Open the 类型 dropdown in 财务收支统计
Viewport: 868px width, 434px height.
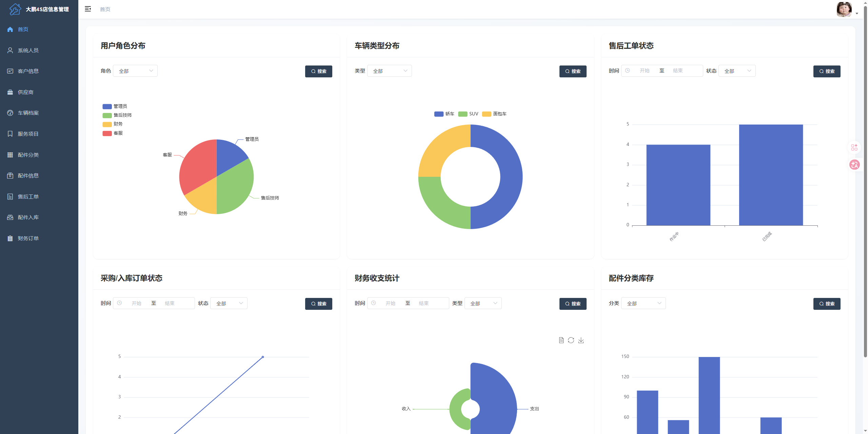[x=483, y=303]
